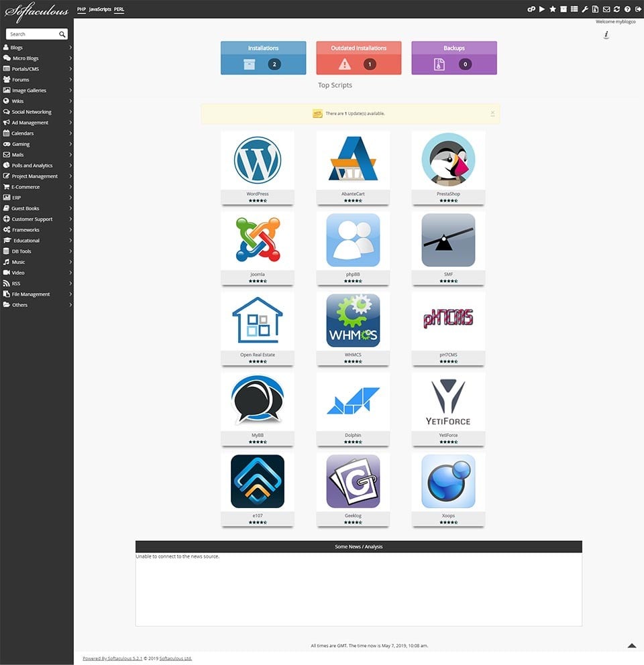Open the WHMCS script icon
644x665 pixels.
(x=353, y=320)
